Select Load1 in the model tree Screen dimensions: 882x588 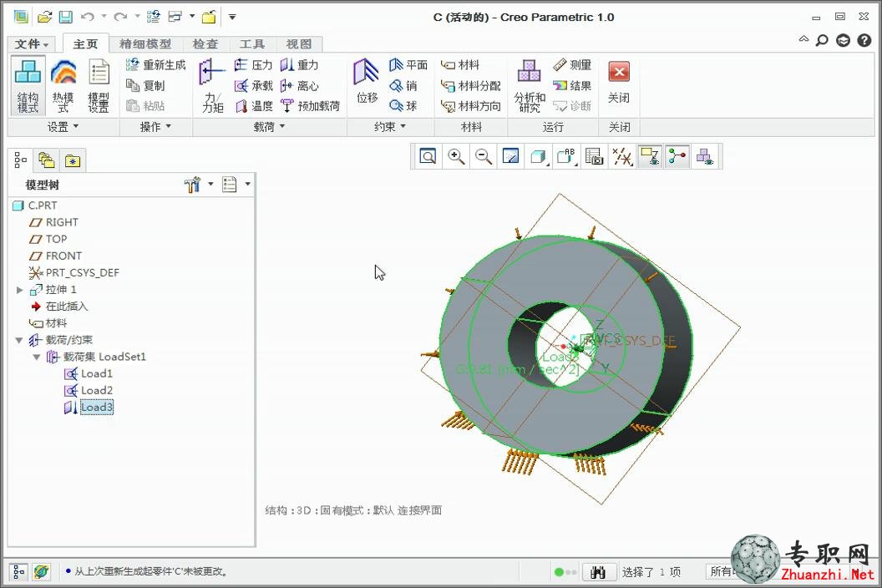click(89, 373)
